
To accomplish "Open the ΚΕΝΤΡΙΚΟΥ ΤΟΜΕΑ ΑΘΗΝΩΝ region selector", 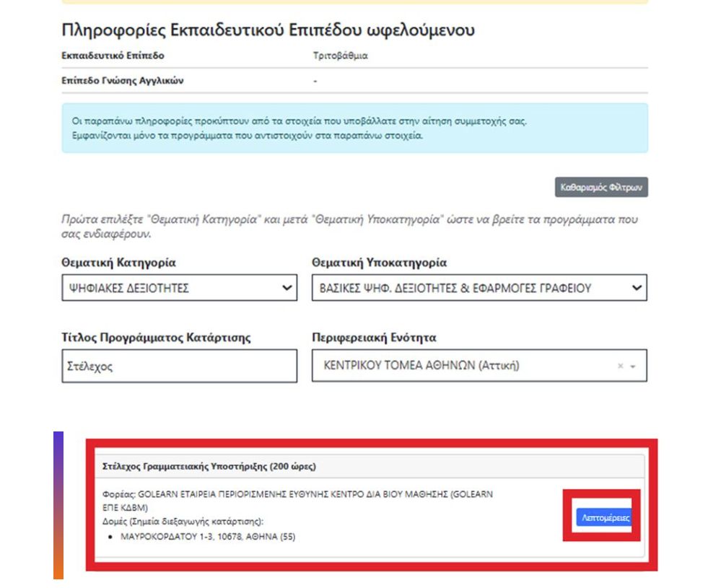I will click(479, 366).
